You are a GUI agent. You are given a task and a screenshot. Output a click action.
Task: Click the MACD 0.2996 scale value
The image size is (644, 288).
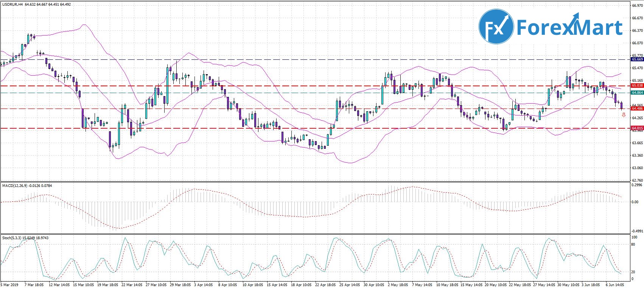(637, 185)
